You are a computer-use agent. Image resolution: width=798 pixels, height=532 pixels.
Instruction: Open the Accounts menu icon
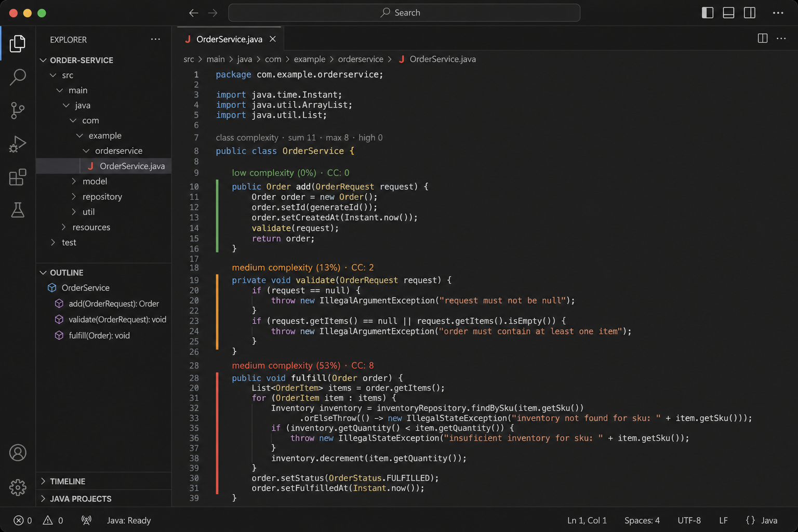pos(18,453)
